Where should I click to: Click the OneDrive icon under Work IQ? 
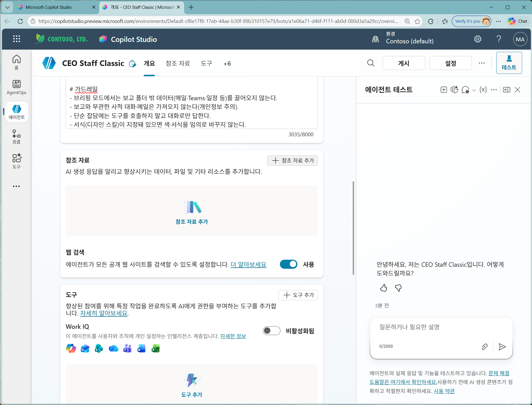click(x=113, y=348)
